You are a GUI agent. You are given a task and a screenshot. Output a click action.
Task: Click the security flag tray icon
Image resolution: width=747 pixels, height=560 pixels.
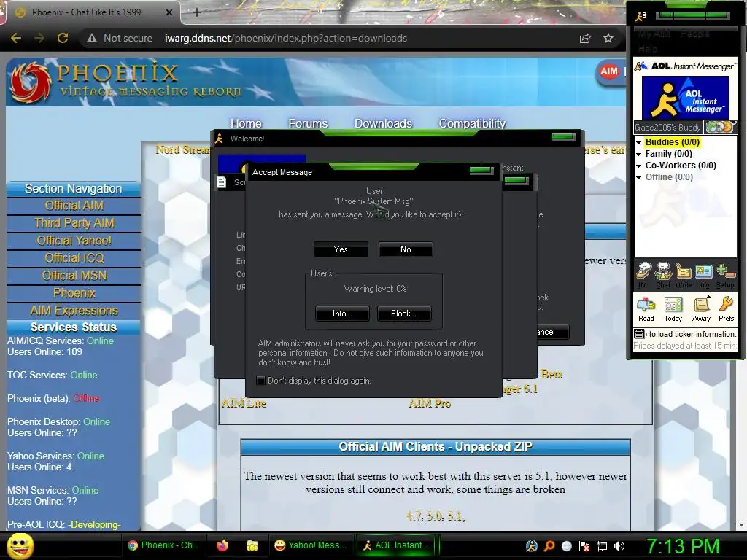584,545
